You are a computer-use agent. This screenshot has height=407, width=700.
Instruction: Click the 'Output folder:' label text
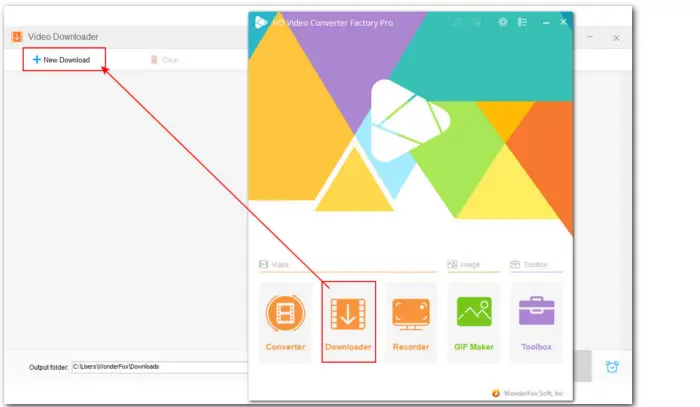(x=49, y=367)
